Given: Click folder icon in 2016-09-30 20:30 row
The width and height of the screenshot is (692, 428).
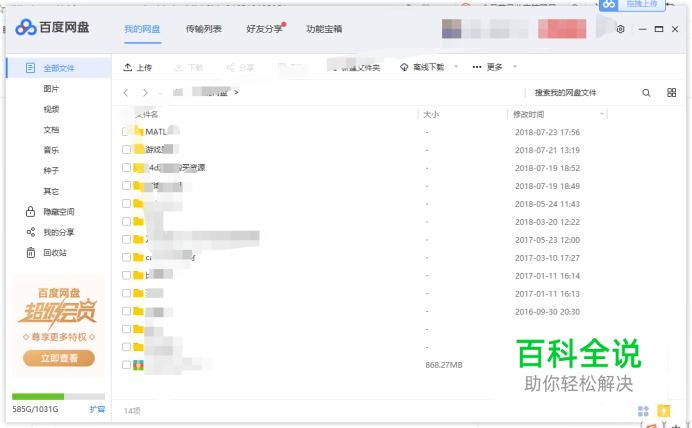Looking at the screenshot, I should click(x=139, y=311).
